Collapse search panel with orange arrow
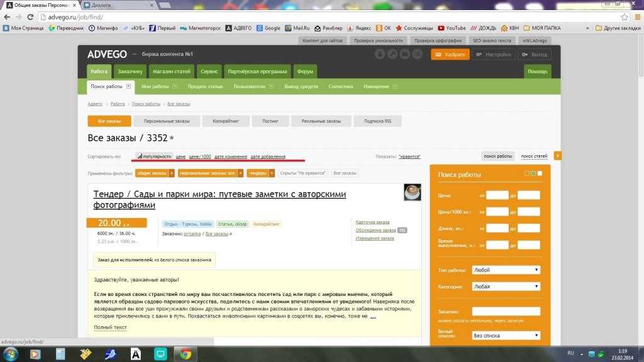The width and height of the screenshot is (644, 362). tap(557, 156)
